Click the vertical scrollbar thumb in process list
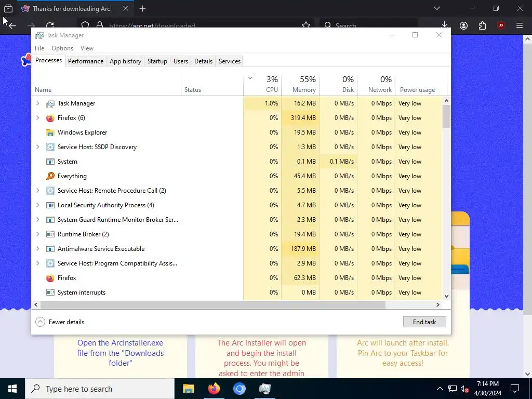The width and height of the screenshot is (532, 399). pos(446,116)
